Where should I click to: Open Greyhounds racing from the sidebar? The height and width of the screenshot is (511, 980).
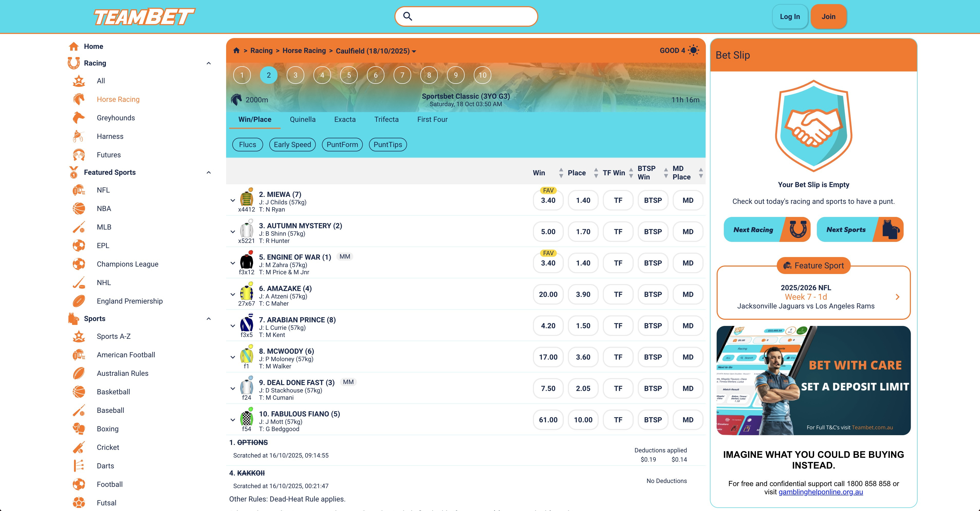[x=116, y=118]
